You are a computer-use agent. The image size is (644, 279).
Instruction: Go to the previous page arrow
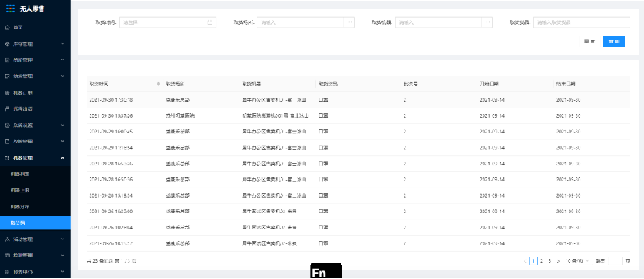[x=525, y=261]
